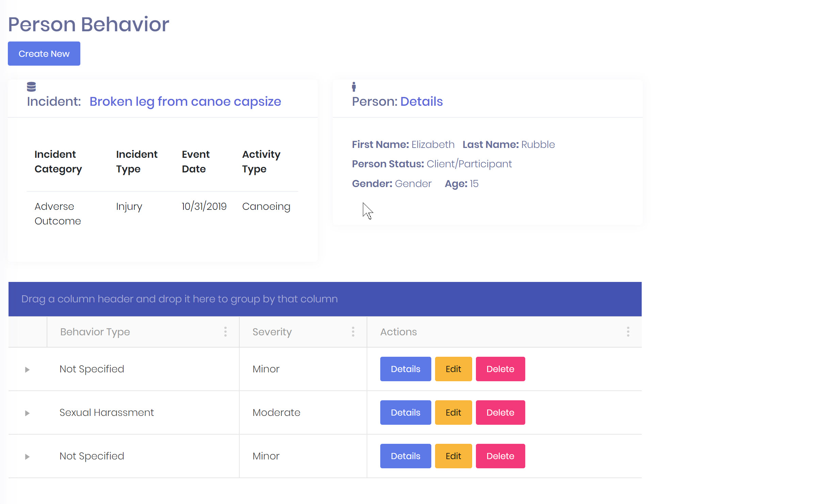Edit the last Not Specified behavior
This screenshot has width=817, height=504.
pos(453,456)
